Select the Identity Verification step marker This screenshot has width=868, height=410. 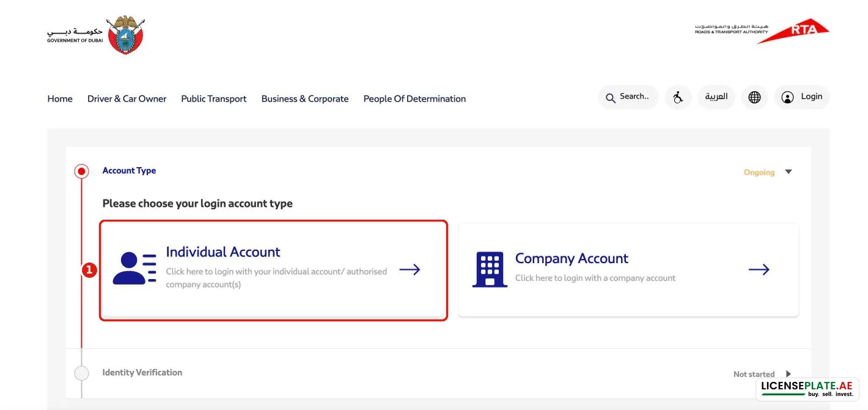pos(81,373)
